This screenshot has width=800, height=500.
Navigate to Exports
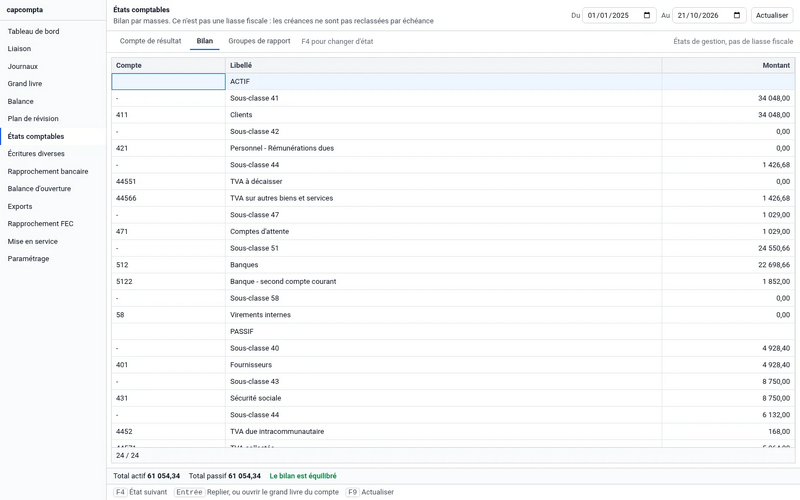click(53, 206)
